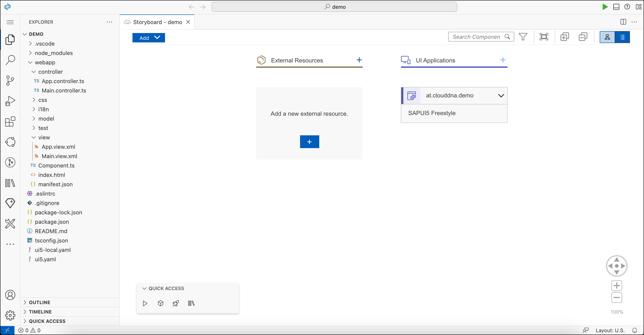Select the Search icon in activity bar
This screenshot has height=335, width=644.
(10, 60)
